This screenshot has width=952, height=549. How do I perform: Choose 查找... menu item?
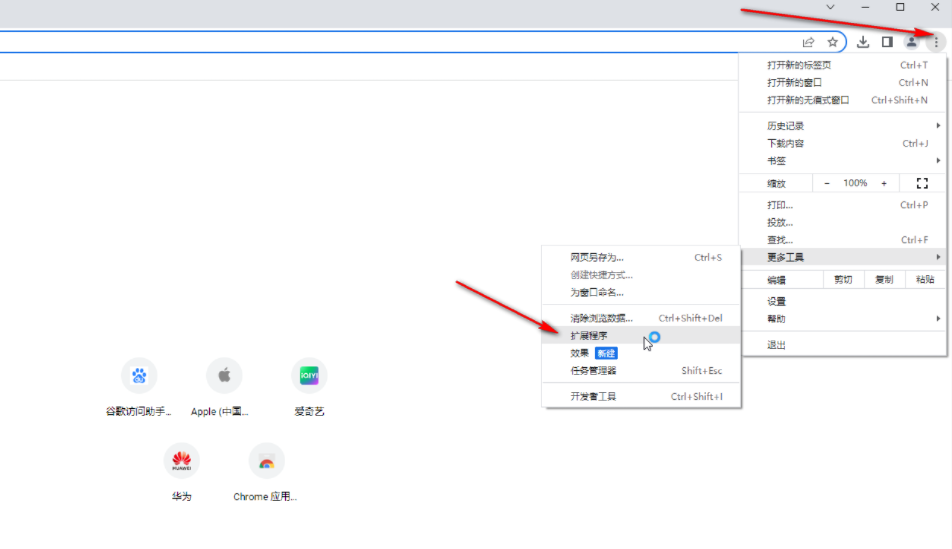pyautogui.click(x=843, y=240)
